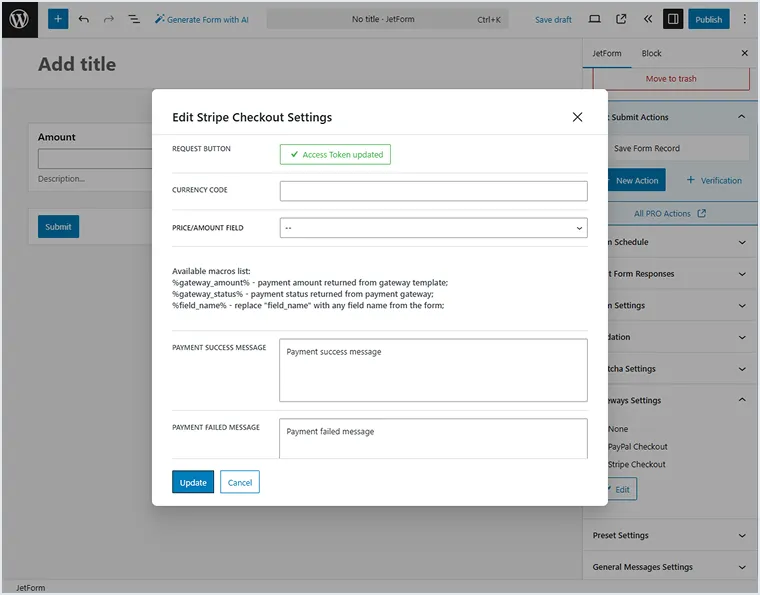Select the Stripe Checkout gateway option
Viewport: 760px width, 595px height.
[x=636, y=465]
